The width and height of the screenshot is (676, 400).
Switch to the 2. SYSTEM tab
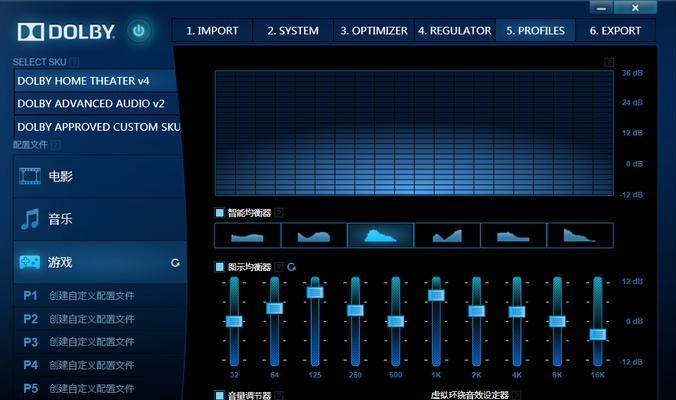coord(293,31)
